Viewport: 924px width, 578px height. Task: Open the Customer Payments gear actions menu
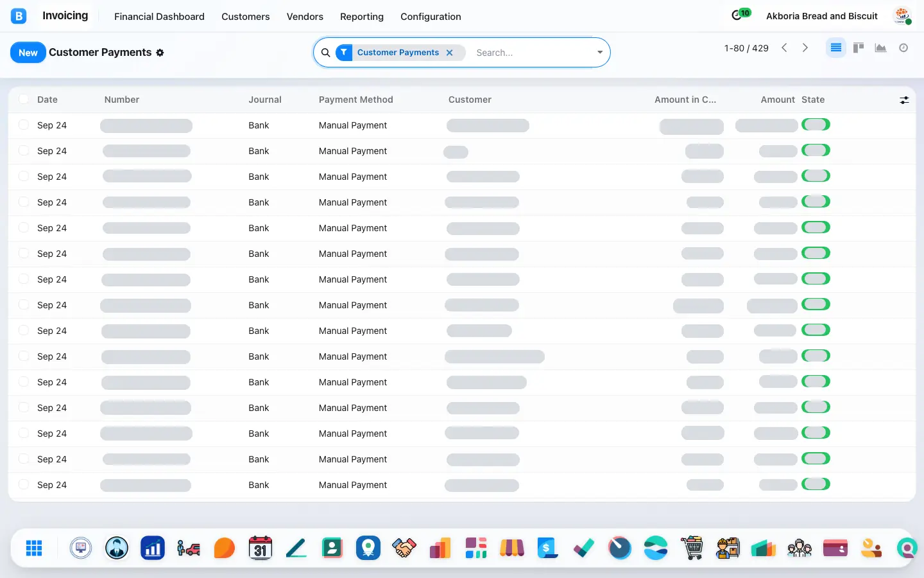[160, 53]
